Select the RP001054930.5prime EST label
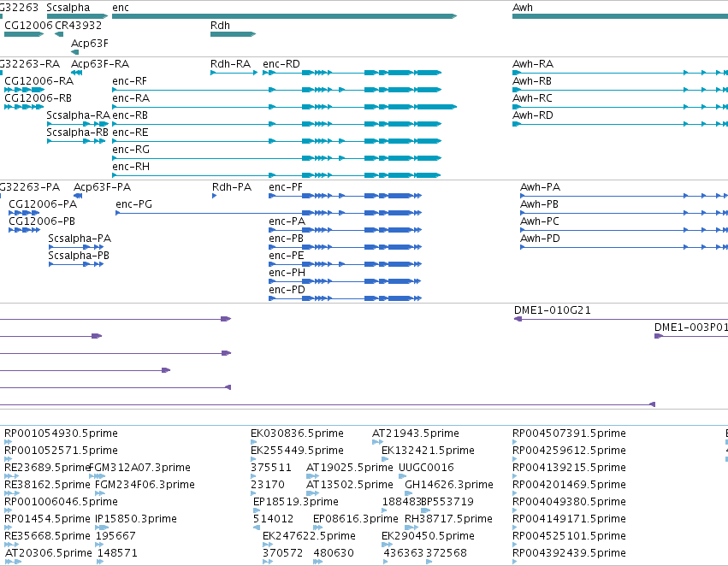 (61, 433)
